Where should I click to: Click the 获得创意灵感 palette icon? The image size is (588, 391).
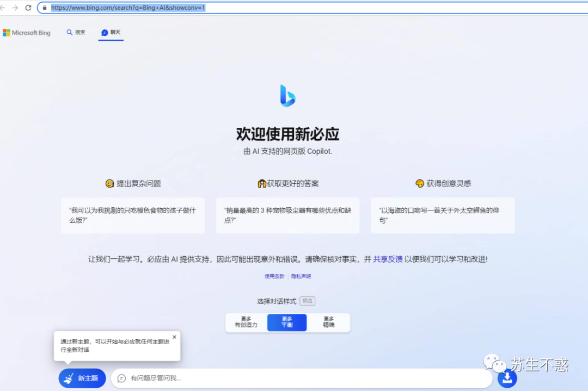coord(420,183)
